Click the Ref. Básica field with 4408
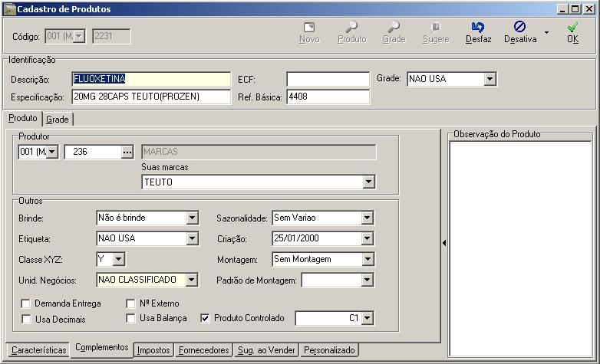The width and height of the screenshot is (600, 364). pyautogui.click(x=328, y=97)
